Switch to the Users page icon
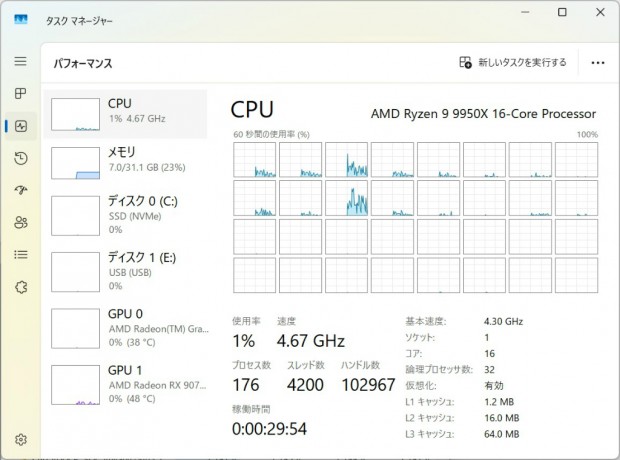The width and height of the screenshot is (620, 460). (x=20, y=222)
